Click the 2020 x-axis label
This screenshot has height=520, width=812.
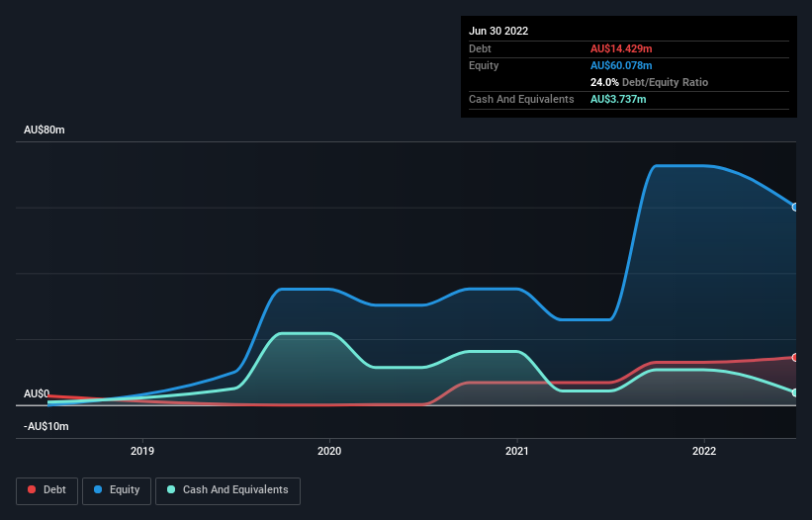pyautogui.click(x=329, y=451)
